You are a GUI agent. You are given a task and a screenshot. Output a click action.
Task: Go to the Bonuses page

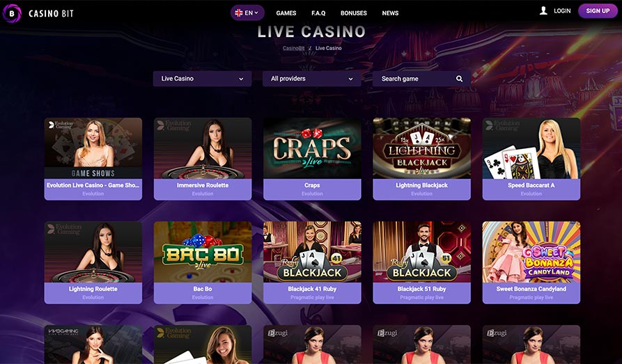pyautogui.click(x=353, y=13)
